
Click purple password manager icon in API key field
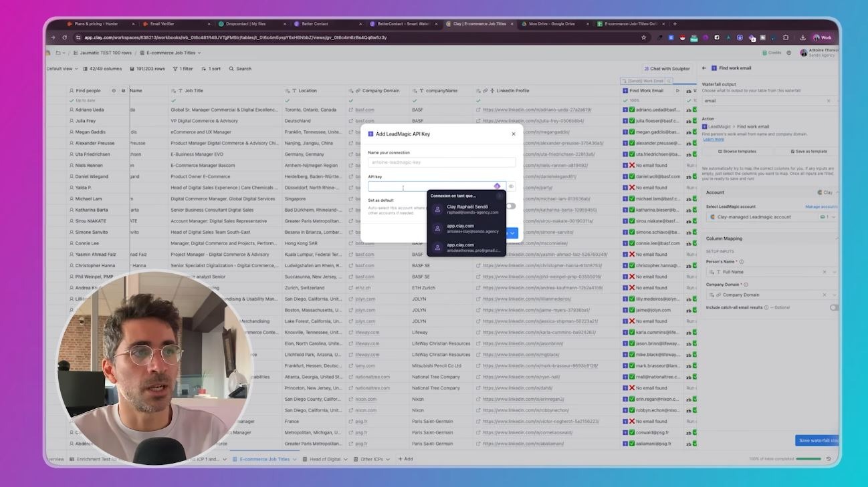497,186
